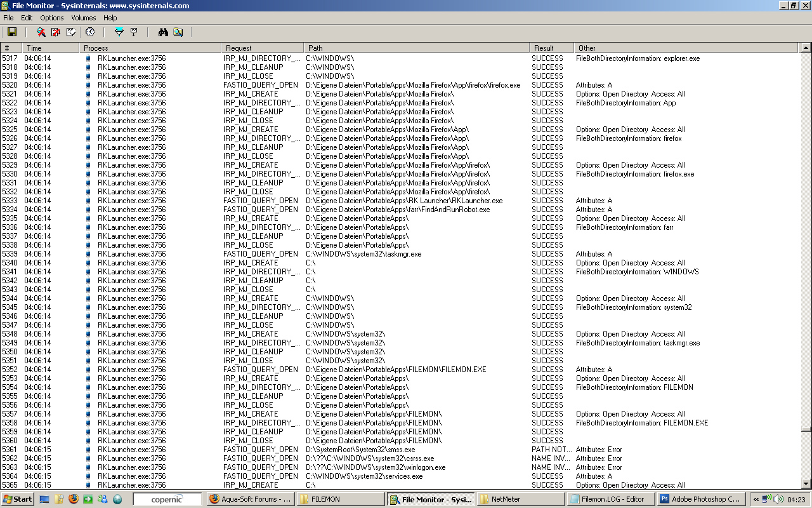Open the Filter funnel toolbar icon

click(x=119, y=32)
